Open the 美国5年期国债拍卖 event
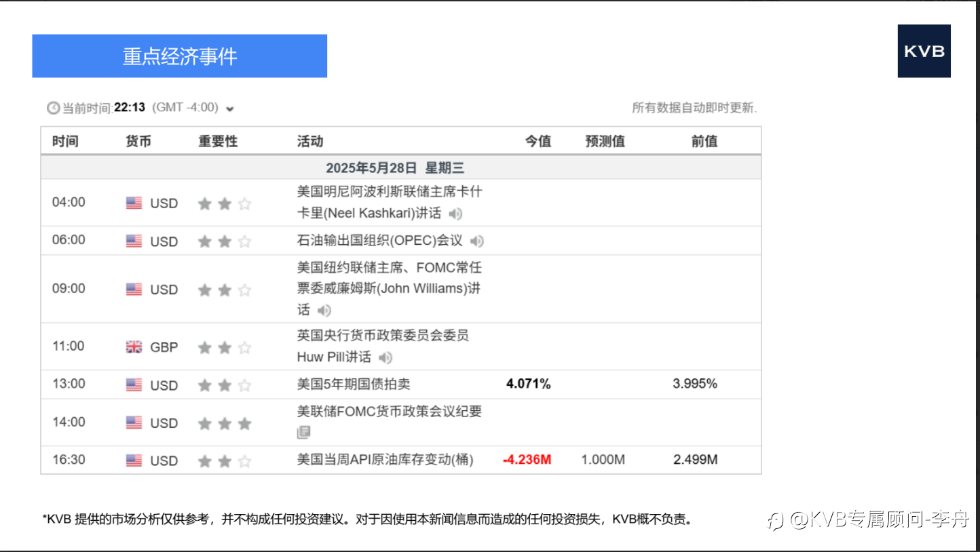The height and width of the screenshot is (552, 980). click(354, 384)
